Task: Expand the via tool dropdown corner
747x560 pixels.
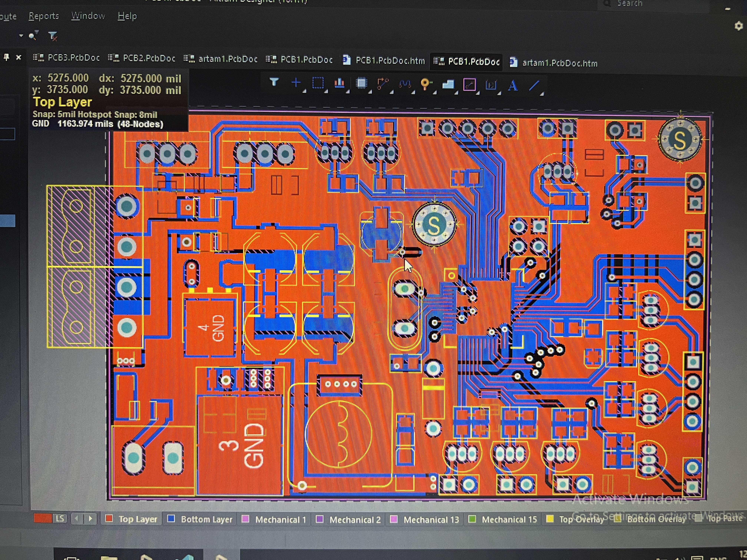Action: (x=435, y=92)
